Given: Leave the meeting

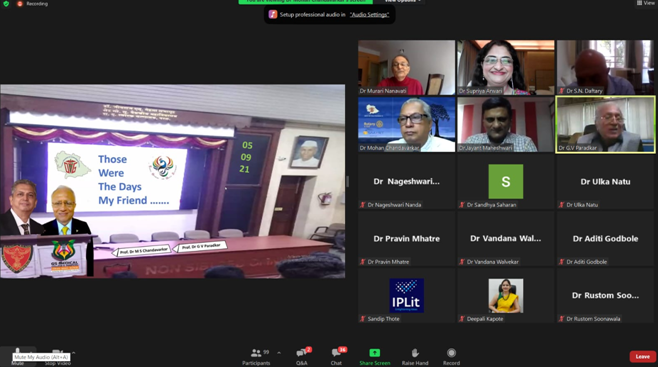Looking at the screenshot, I should [x=642, y=357].
